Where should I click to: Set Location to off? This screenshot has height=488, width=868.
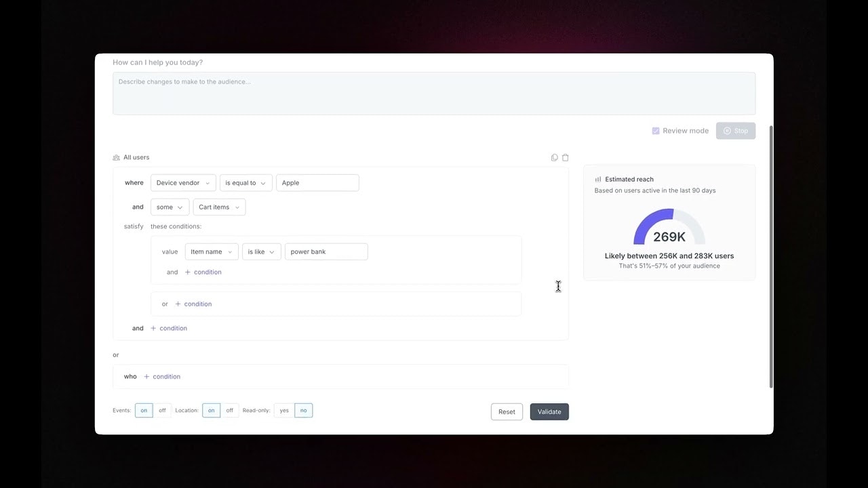coord(230,410)
